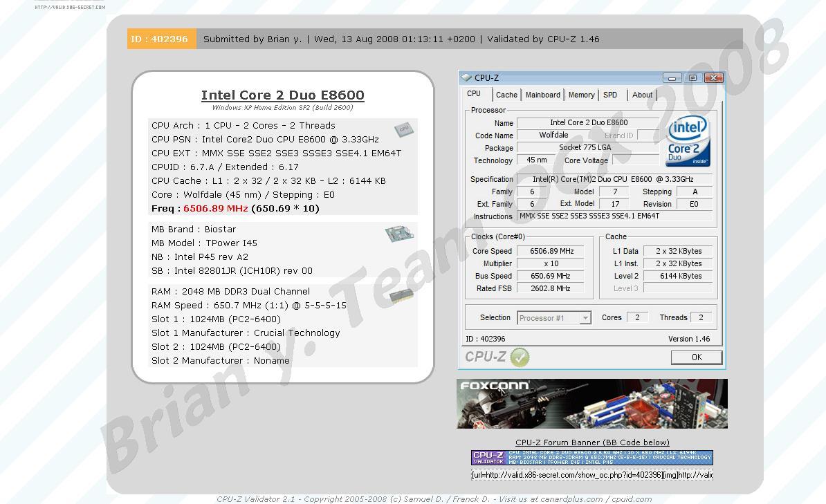Click the ID : 402396 orange badge
This screenshot has width=826, height=504.
pyautogui.click(x=162, y=39)
